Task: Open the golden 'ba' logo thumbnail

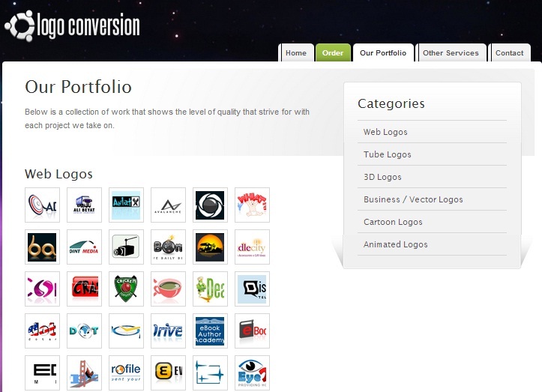Action: coord(42,247)
